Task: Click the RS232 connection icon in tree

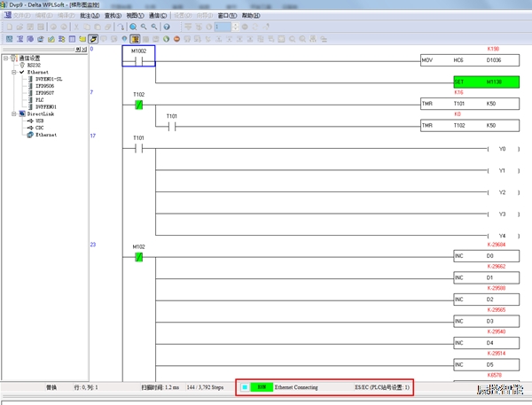Action: pos(22,65)
